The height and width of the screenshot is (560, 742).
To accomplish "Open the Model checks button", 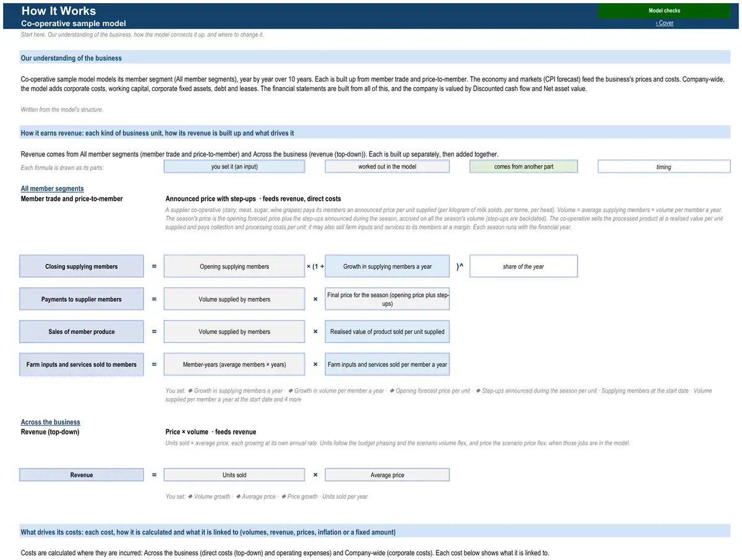I will tap(664, 11).
